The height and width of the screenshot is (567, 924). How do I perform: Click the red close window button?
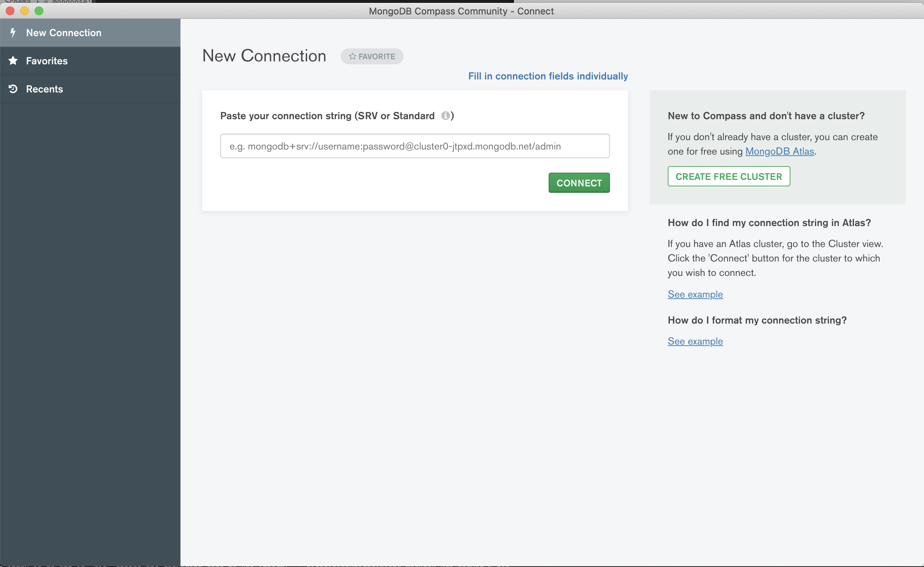pyautogui.click(x=10, y=11)
